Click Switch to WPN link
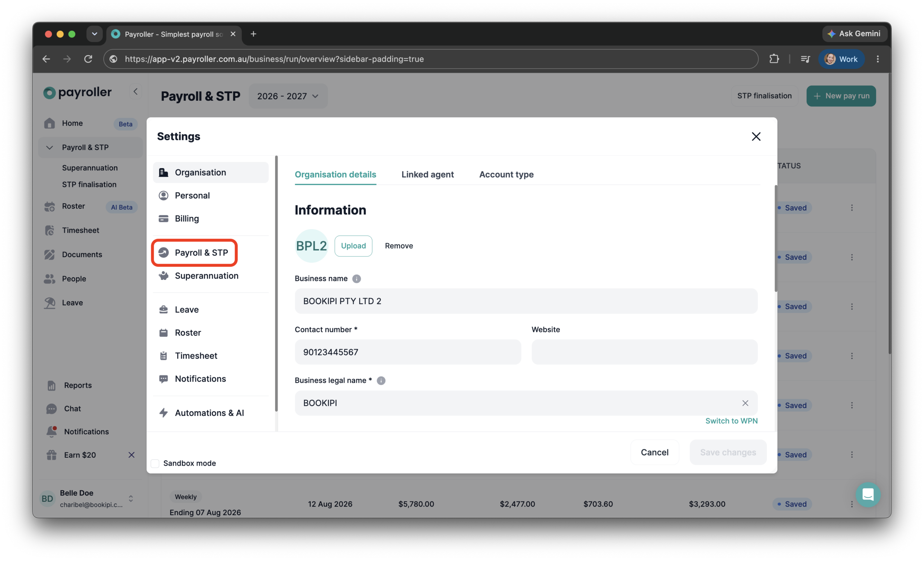Screen dimensions: 924x561 point(731,421)
